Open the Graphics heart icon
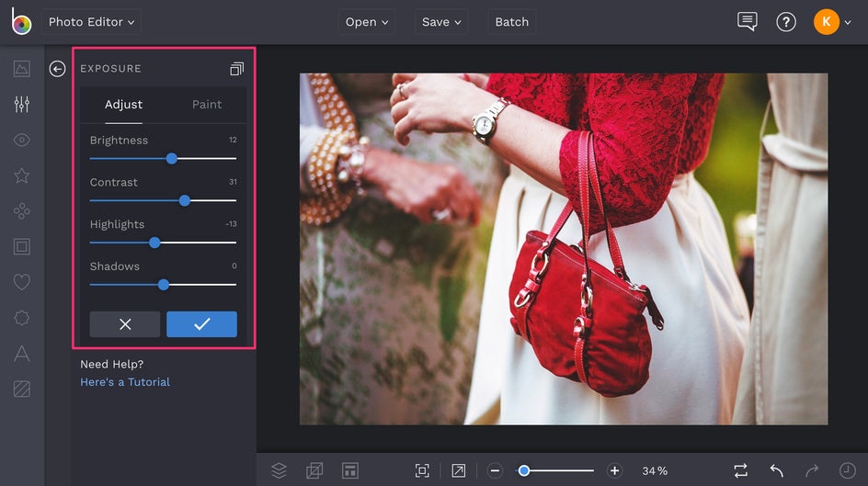868x486 pixels. [21, 282]
